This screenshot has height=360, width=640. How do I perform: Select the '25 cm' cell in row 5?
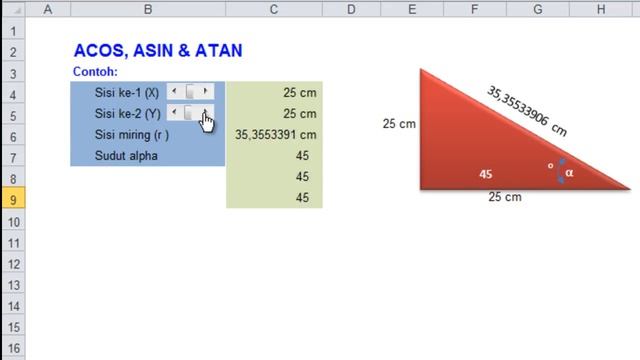click(x=274, y=113)
